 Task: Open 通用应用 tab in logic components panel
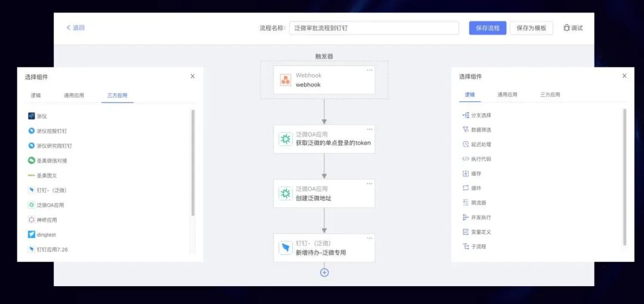click(x=507, y=95)
